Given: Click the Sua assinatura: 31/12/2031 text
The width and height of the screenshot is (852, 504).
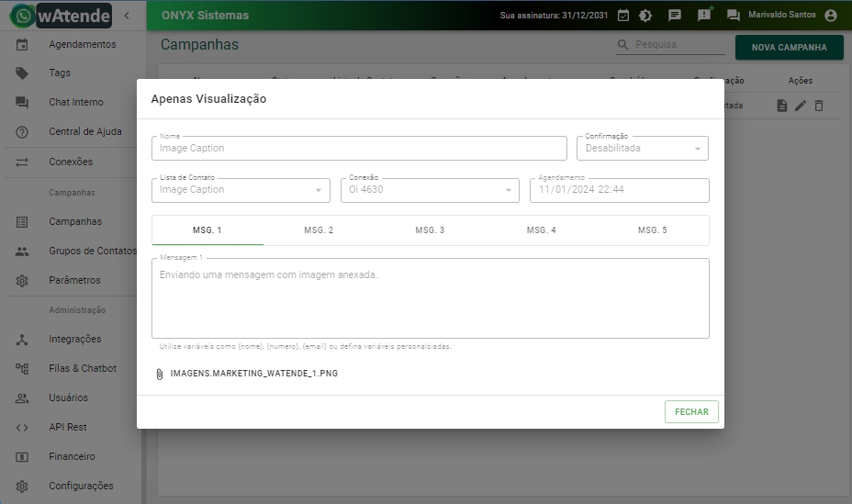Looking at the screenshot, I should coord(554,16).
